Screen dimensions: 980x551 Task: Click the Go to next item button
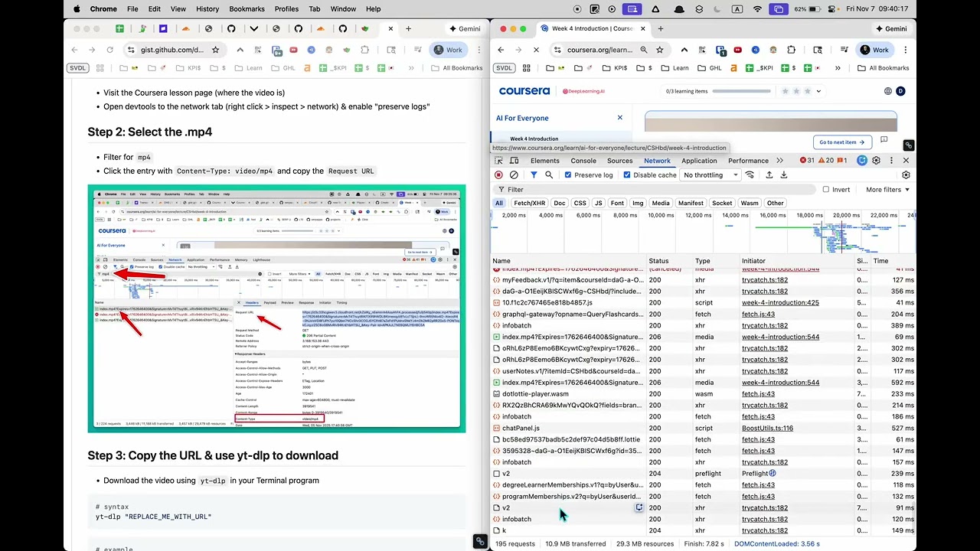pyautogui.click(x=841, y=142)
